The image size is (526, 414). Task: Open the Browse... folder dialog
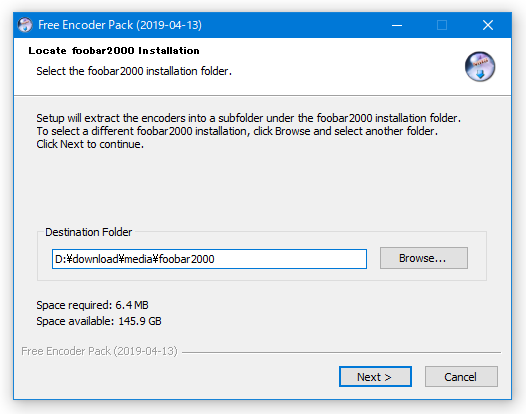click(x=424, y=258)
